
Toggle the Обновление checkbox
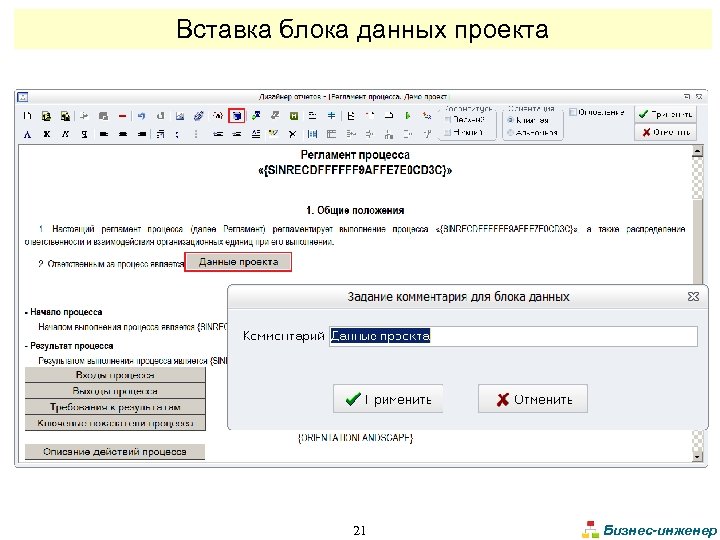tap(573, 112)
